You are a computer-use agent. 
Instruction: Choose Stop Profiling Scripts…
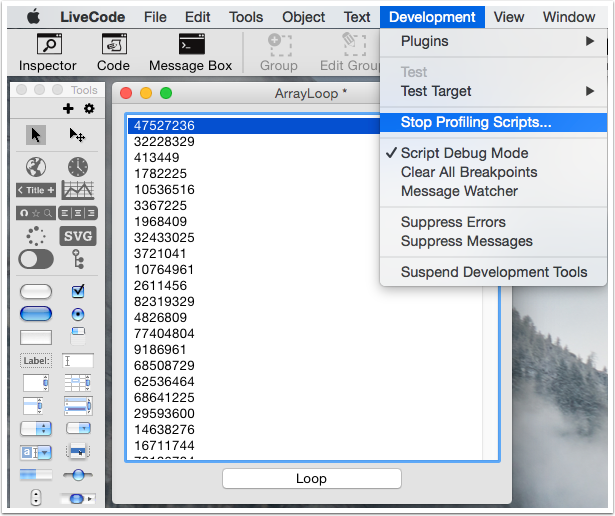click(x=493, y=122)
